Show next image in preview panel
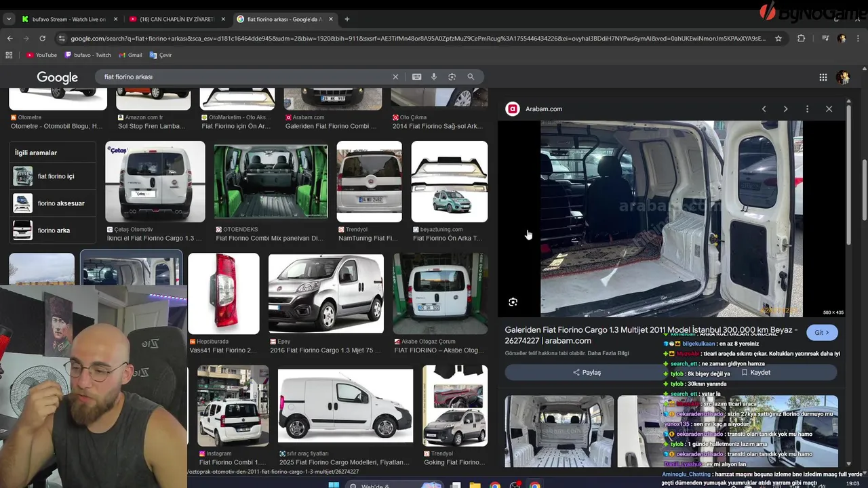Viewport: 868px width, 488px height. 785,108
